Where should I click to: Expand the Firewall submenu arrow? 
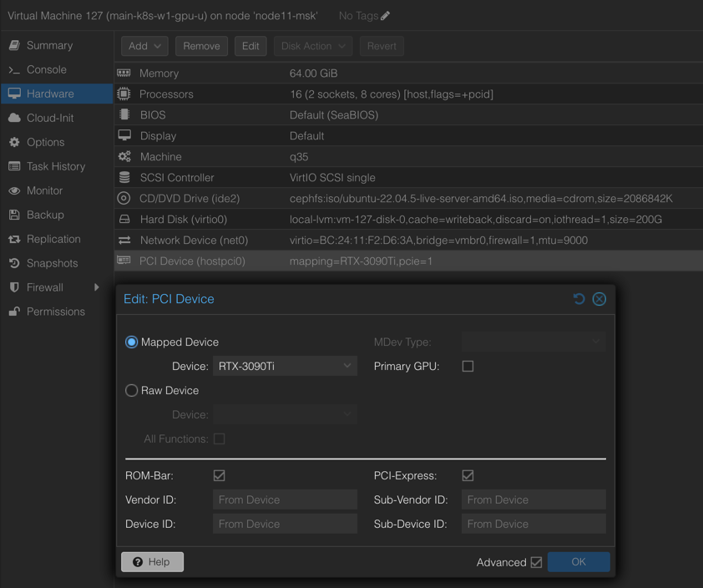(x=97, y=287)
